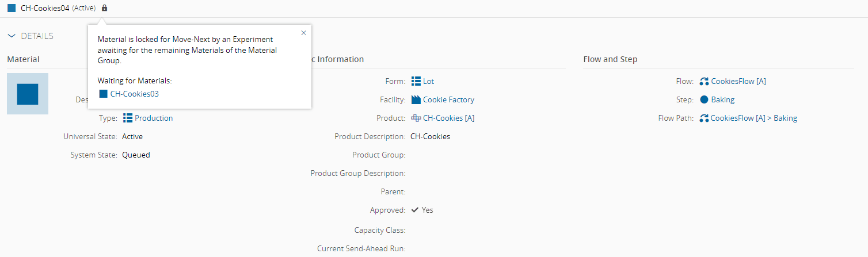Click the CH-Cookies04 header material icon
Screen dimensions: 868x257
point(12,8)
